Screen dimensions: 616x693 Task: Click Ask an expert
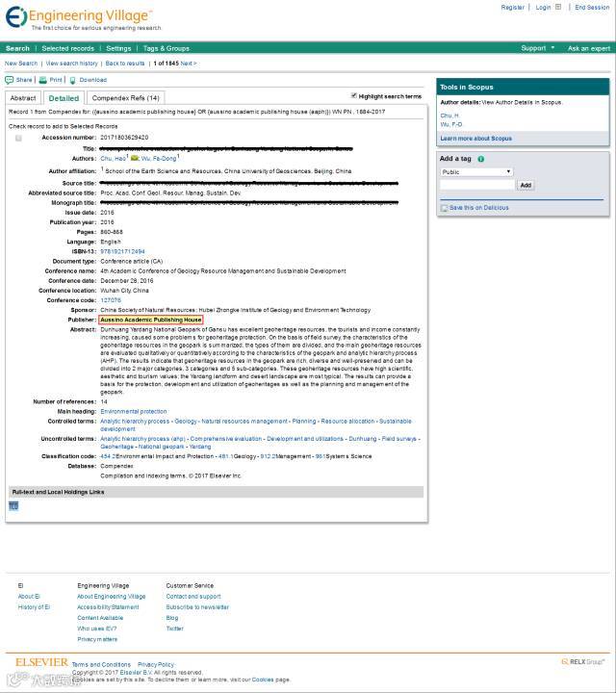589,48
